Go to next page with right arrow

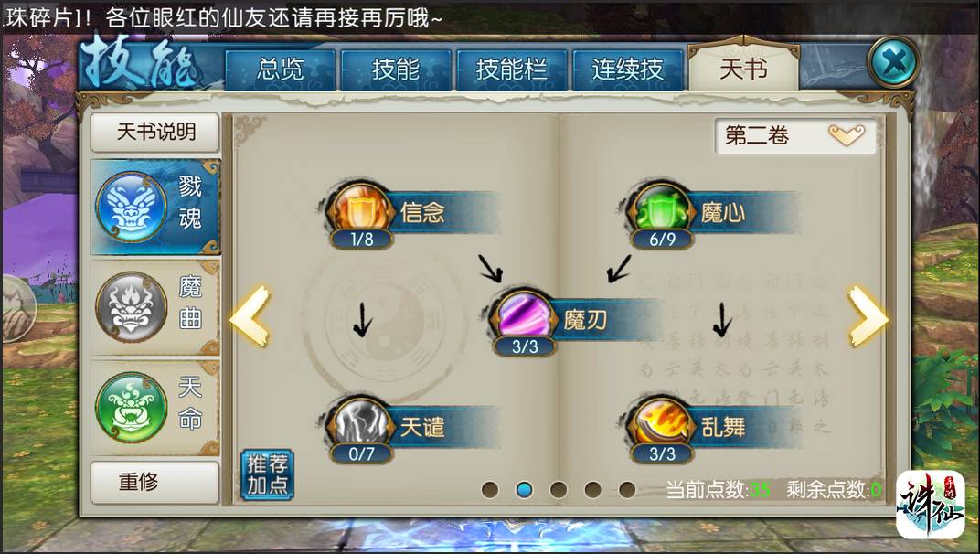click(868, 316)
